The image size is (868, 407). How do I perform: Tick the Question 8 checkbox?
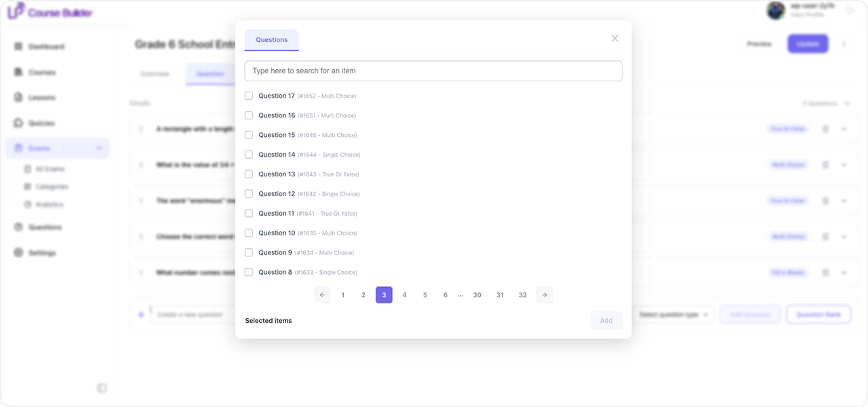pos(249,272)
